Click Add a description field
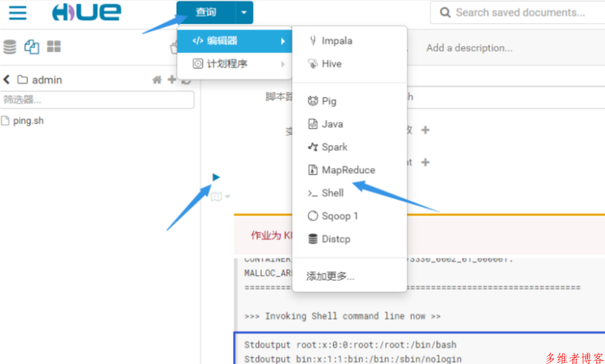This screenshot has width=605, height=364. coord(470,48)
